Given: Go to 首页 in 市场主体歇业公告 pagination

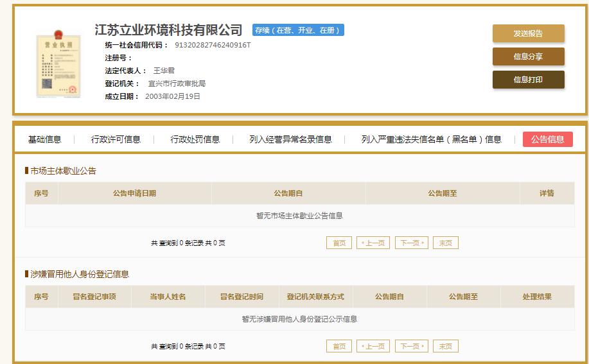Looking at the screenshot, I should [x=339, y=243].
